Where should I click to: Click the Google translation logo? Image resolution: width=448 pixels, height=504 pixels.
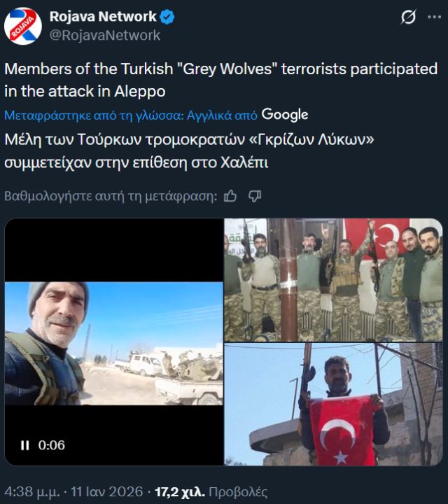pyautogui.click(x=285, y=114)
